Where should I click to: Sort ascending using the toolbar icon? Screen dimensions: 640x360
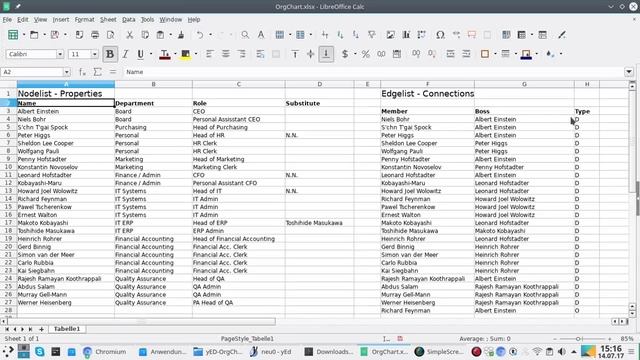coord(340,35)
